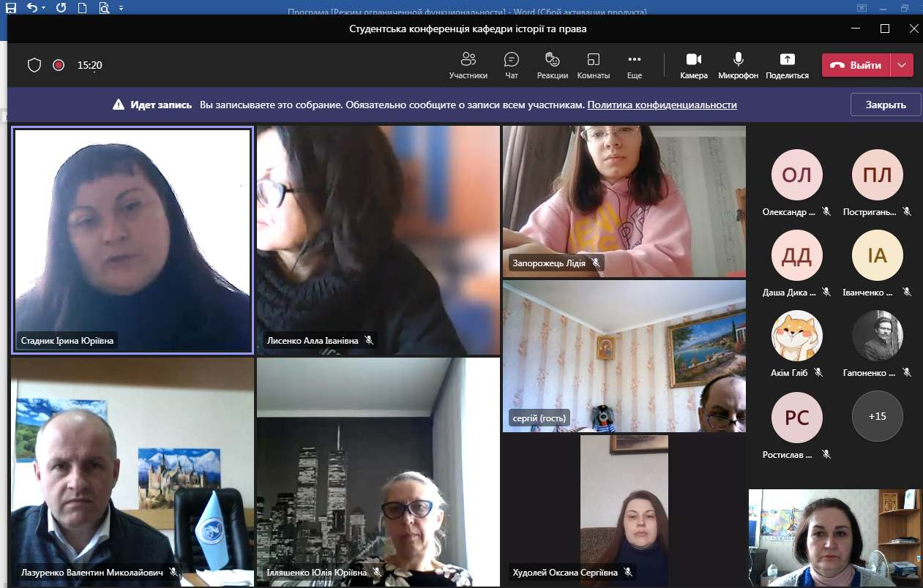
Task: Open the Чат meeting chat
Action: pyautogui.click(x=512, y=66)
